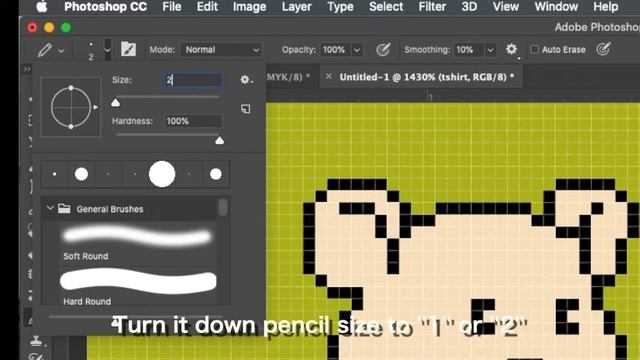Click the Smoothing 10% value field
The width and height of the screenshot is (640, 360).
coord(469,50)
